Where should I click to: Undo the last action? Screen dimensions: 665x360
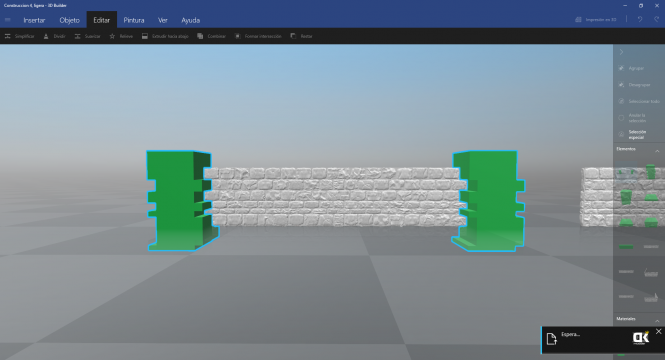[640, 20]
